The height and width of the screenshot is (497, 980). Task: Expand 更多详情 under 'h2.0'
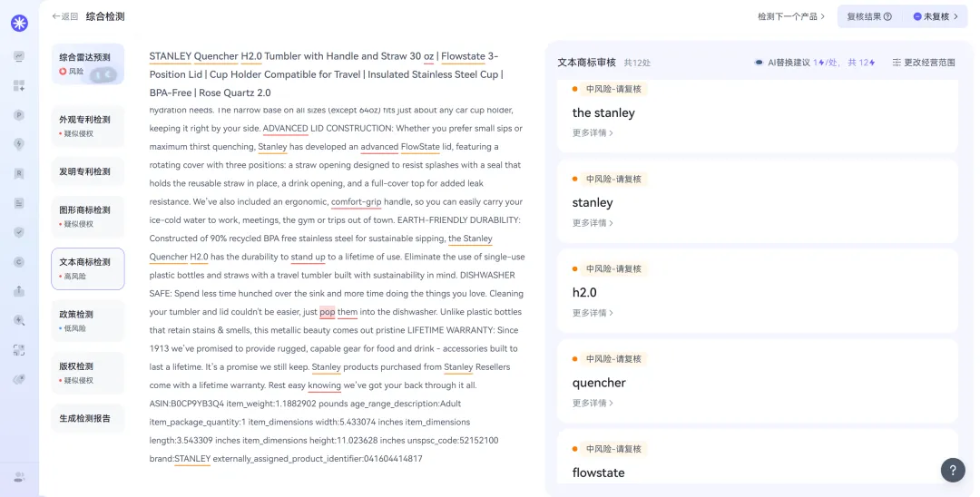(x=593, y=313)
